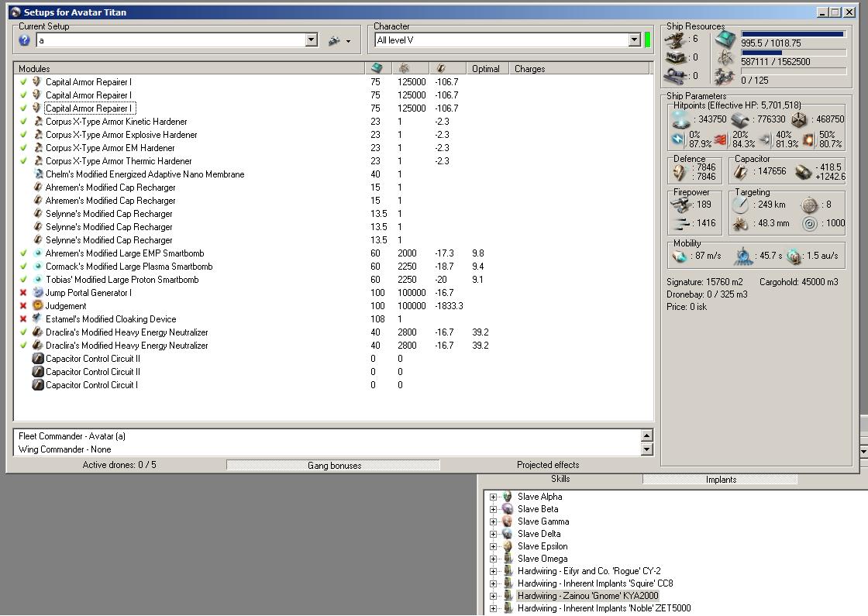This screenshot has height=616, width=868.
Task: Click the powergrid column header icon
Action: (404, 68)
